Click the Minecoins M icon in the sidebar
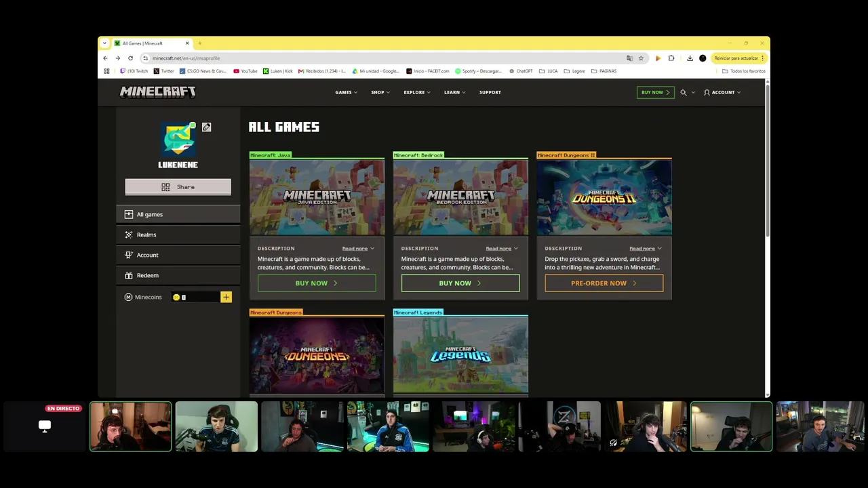The width and height of the screenshot is (868, 488). pyautogui.click(x=128, y=297)
